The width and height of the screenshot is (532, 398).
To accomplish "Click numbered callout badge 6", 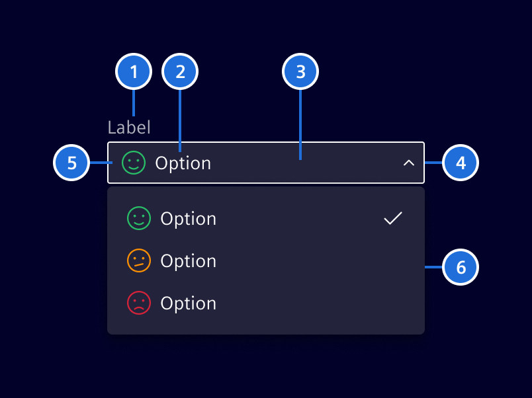I will point(461,267).
